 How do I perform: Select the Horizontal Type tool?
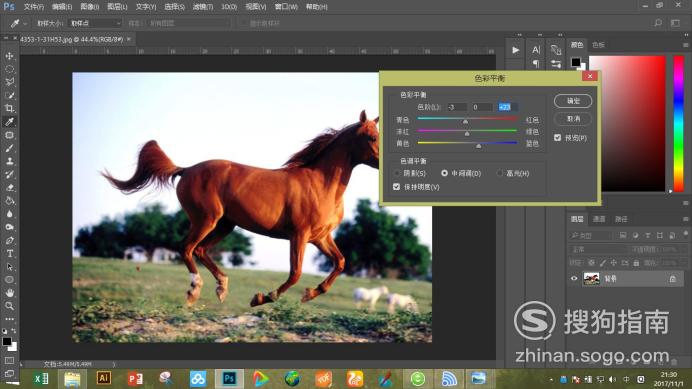pos(9,254)
